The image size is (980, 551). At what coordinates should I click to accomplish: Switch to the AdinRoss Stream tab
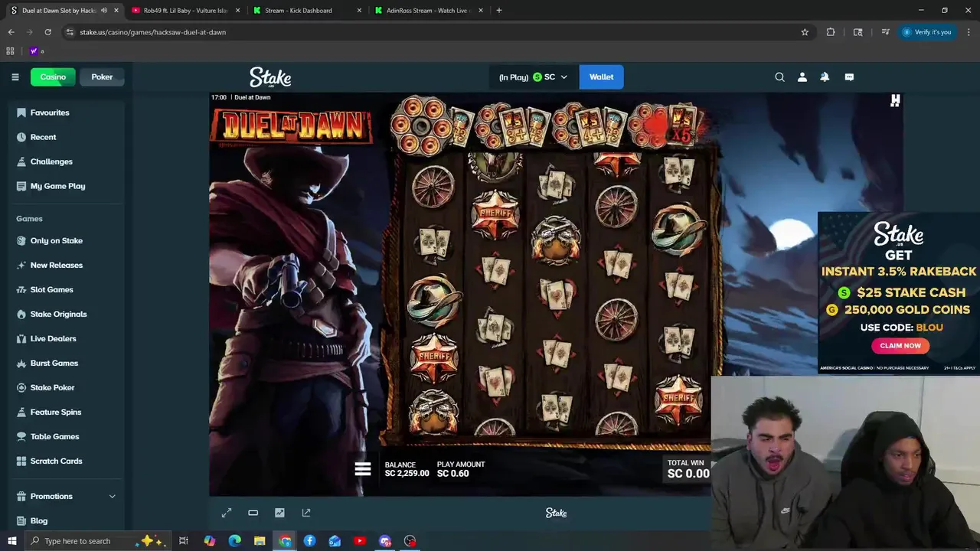point(429,11)
